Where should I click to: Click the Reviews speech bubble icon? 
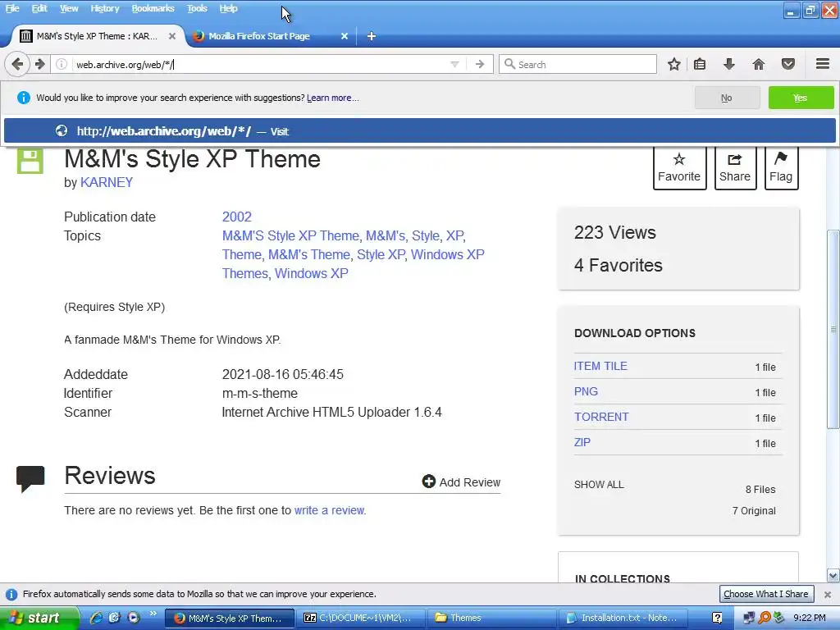30,478
